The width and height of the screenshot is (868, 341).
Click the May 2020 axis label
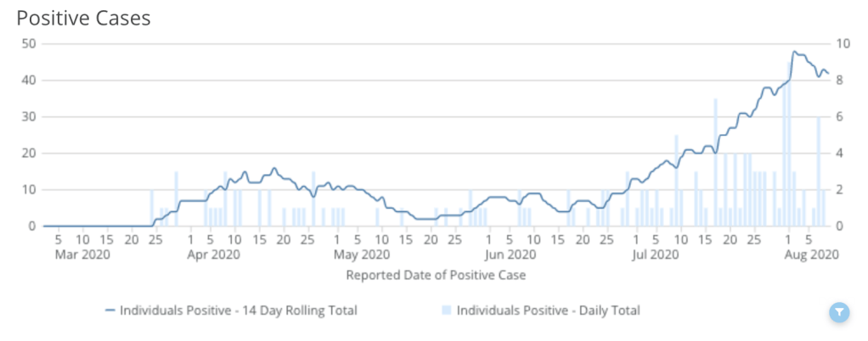click(360, 254)
